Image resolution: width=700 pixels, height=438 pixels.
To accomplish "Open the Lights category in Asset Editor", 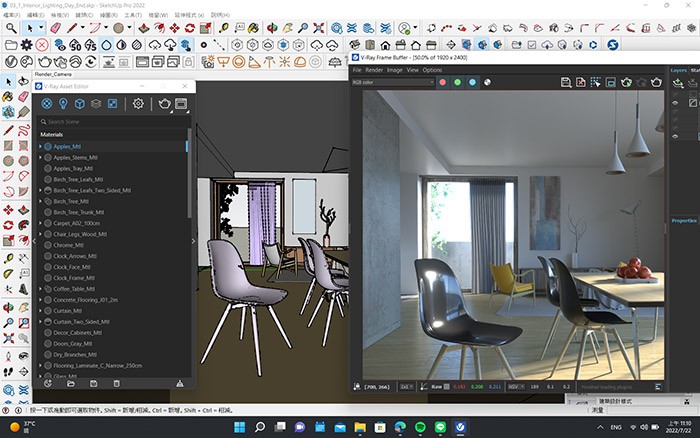I will [63, 103].
